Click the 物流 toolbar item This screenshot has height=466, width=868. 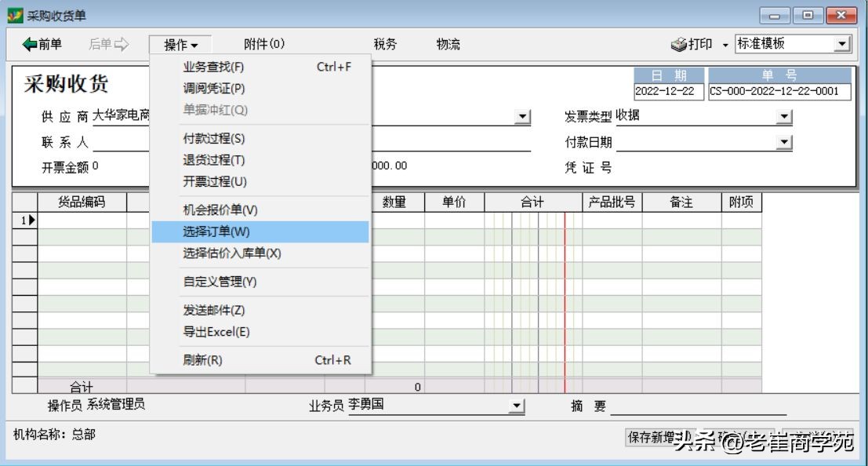[x=449, y=44]
